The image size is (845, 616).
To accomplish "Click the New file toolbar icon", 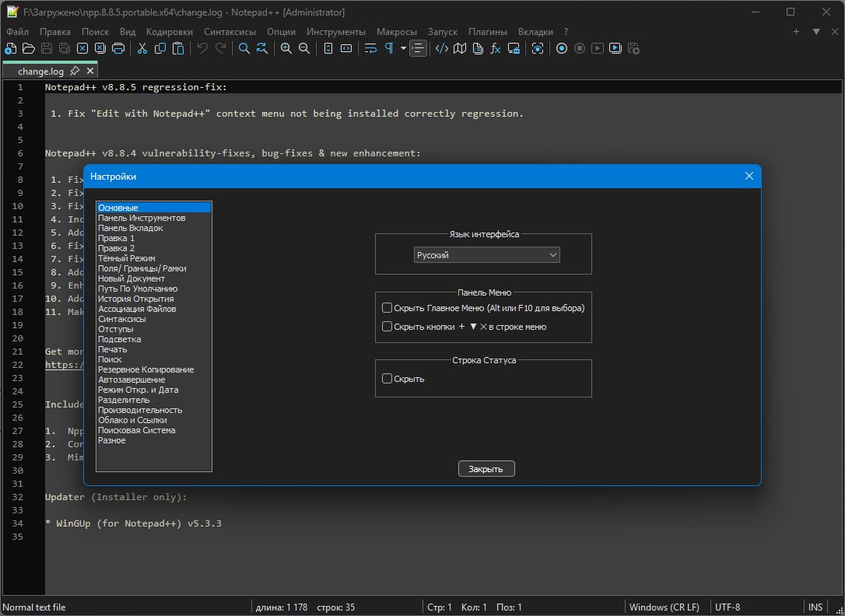I will [x=10, y=48].
